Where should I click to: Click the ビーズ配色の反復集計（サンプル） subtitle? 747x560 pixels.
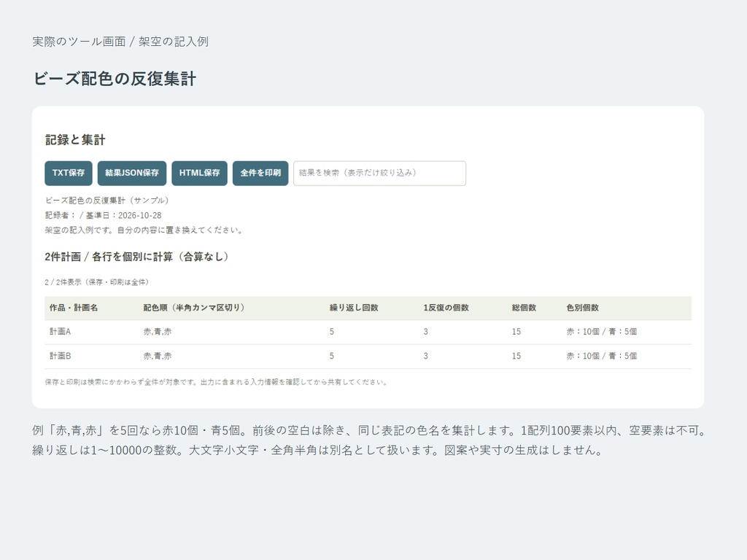(107, 201)
